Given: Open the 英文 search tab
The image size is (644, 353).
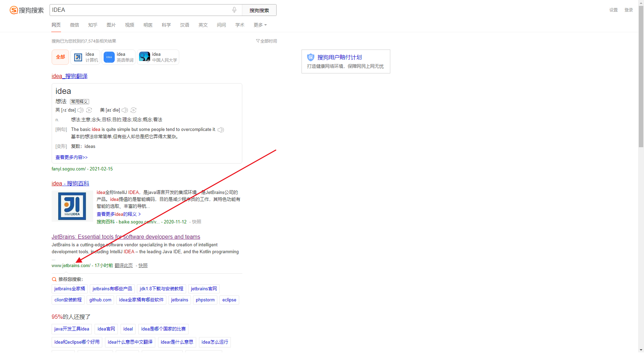Looking at the screenshot, I should [203, 25].
